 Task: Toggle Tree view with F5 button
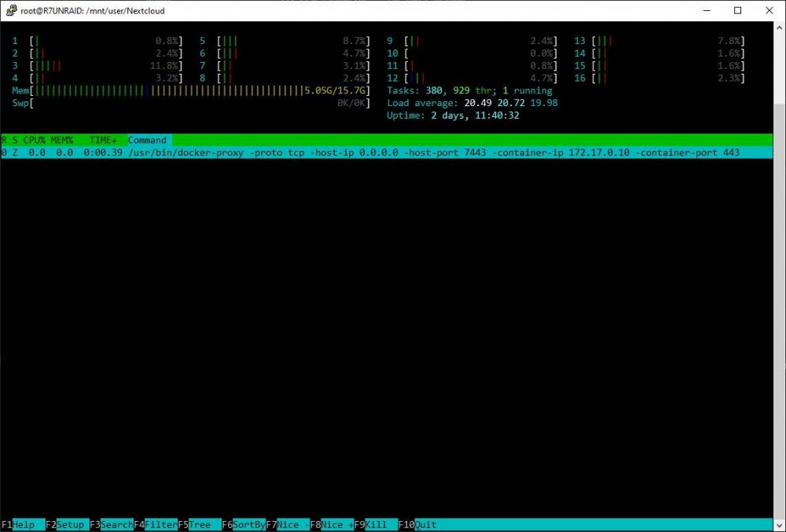[x=200, y=524]
